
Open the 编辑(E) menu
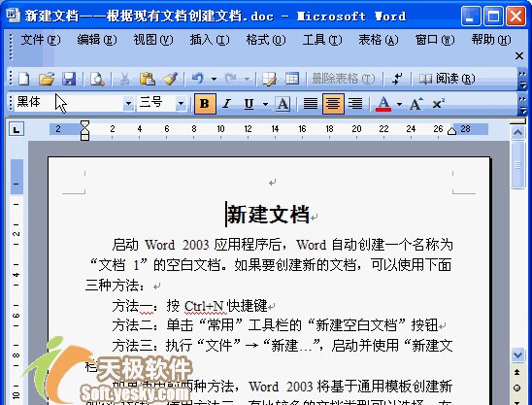point(97,40)
